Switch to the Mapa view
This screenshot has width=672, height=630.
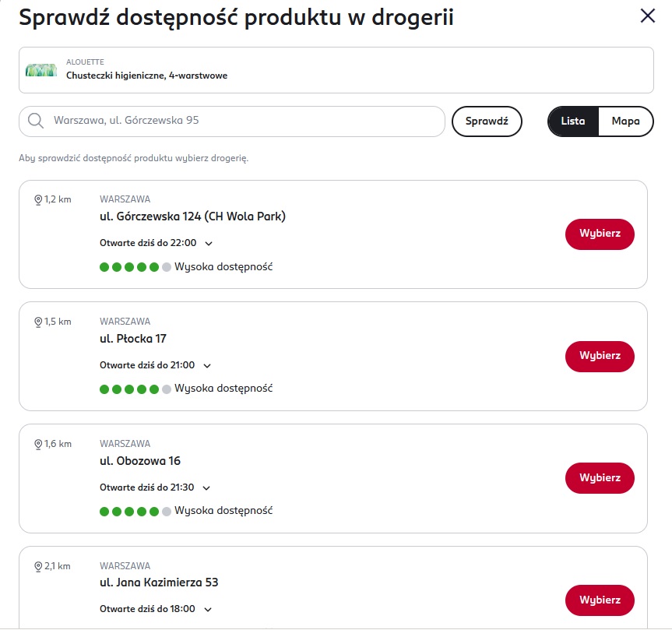tap(625, 121)
